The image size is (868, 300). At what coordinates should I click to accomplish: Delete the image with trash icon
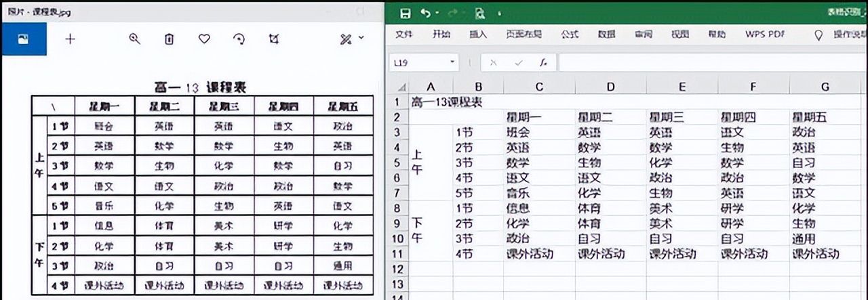click(170, 39)
